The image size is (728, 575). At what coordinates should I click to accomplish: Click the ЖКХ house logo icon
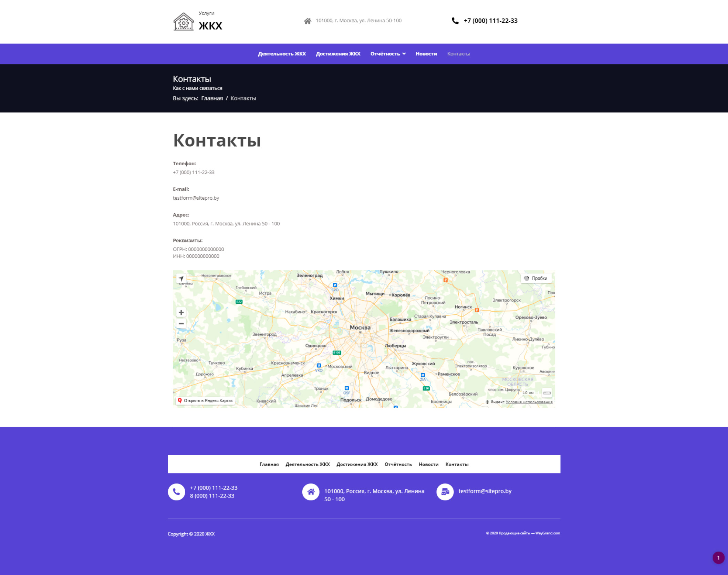point(183,22)
